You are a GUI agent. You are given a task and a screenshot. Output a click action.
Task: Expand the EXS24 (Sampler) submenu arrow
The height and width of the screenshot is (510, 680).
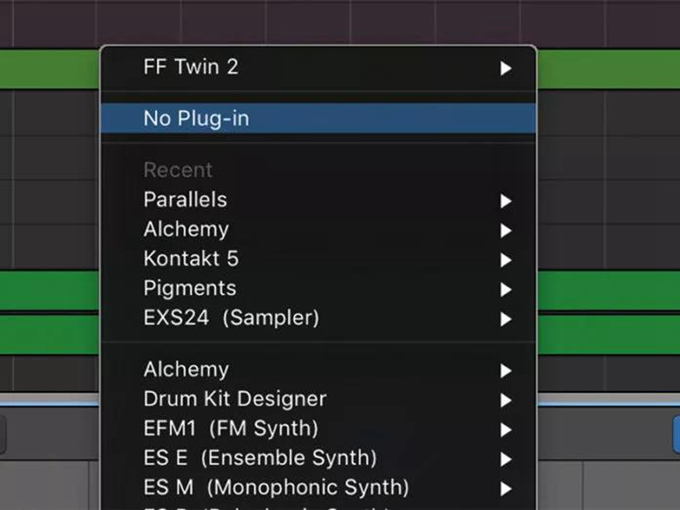tap(506, 319)
